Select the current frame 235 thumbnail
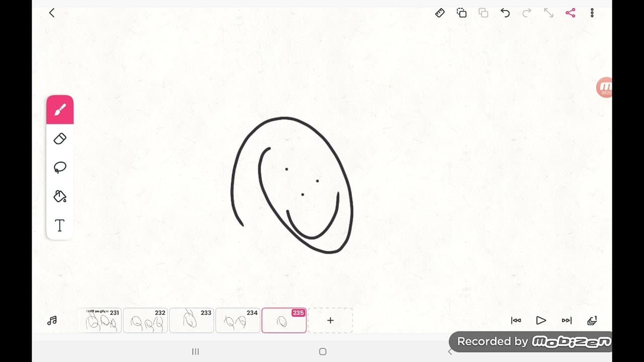Screen dimensions: 644x362 click(284, 320)
